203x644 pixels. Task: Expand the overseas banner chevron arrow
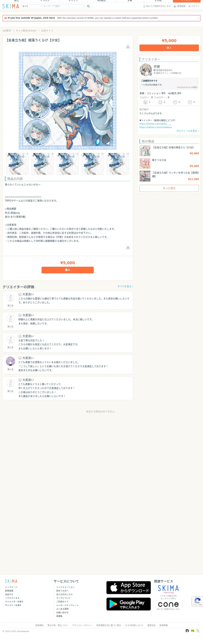click(198, 18)
